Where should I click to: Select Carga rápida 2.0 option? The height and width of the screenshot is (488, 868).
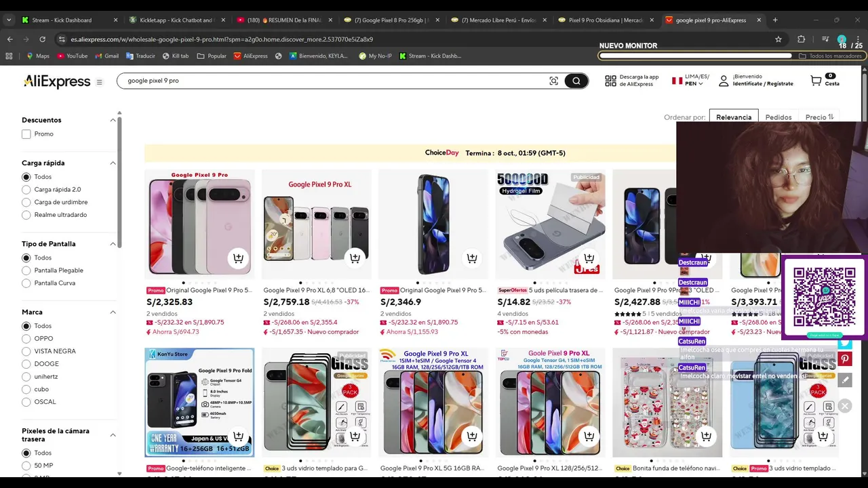[26, 190]
